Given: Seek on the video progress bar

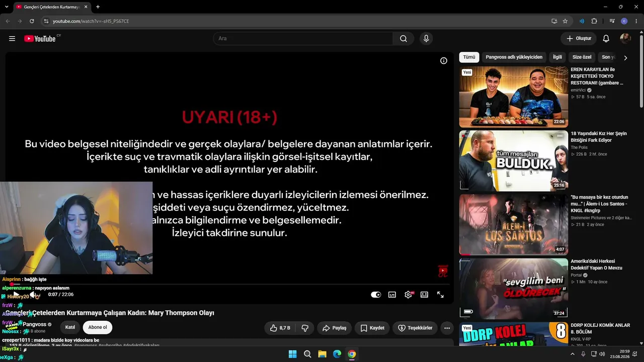Looking at the screenshot, I should click(229, 285).
